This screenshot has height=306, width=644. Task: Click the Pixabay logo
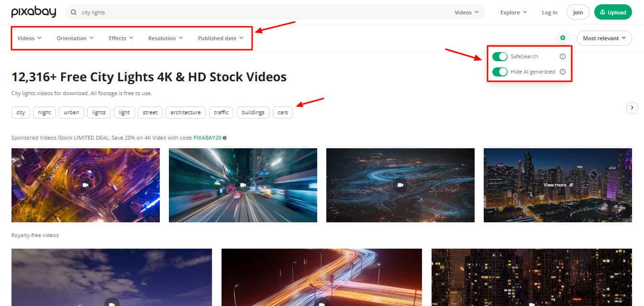click(33, 12)
